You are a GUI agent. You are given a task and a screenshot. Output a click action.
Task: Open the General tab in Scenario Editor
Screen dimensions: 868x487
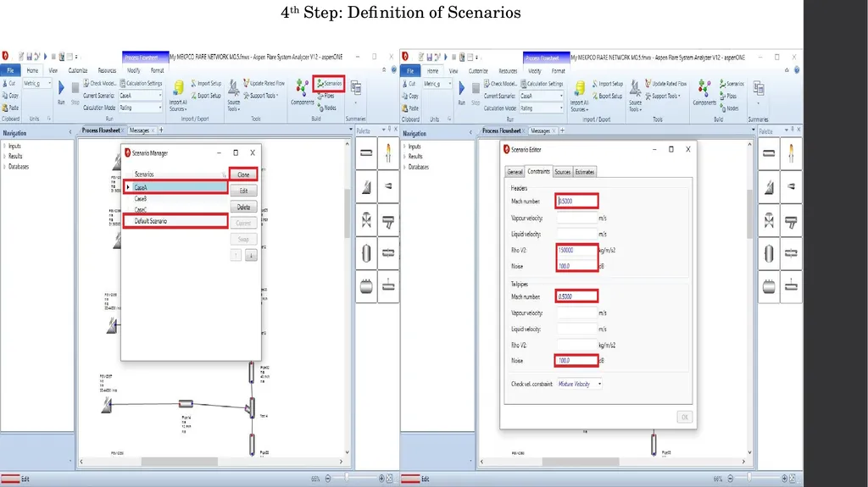point(515,172)
